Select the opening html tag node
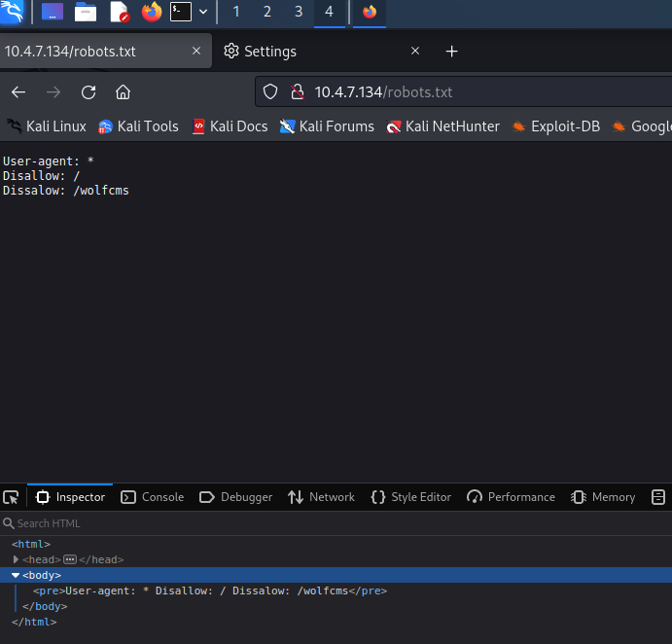672x644 pixels. tap(31, 544)
